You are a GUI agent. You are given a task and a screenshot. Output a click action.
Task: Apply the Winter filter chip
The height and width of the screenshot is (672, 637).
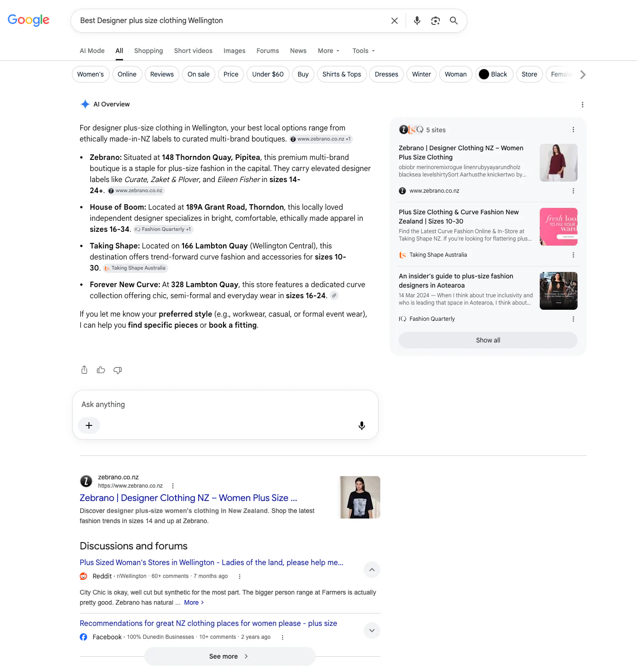click(x=421, y=74)
